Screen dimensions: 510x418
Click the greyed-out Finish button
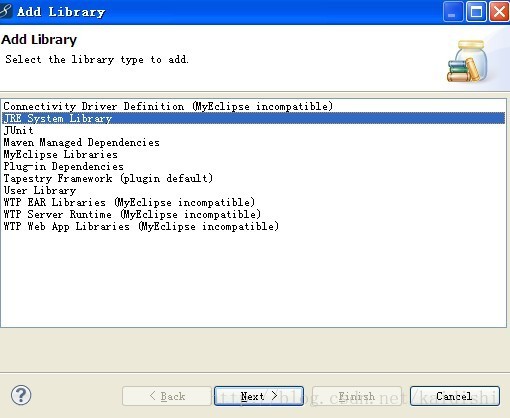tap(357, 396)
